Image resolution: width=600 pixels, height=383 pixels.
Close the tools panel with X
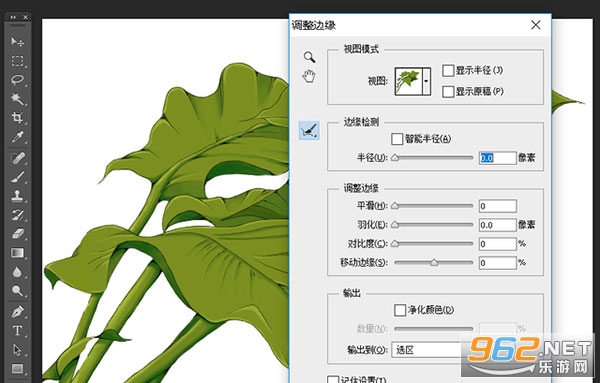[25, 17]
